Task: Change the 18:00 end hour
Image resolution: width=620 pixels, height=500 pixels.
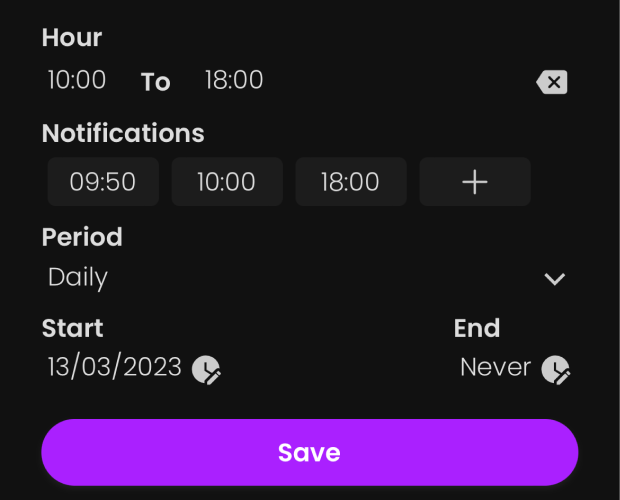Action: (234, 80)
